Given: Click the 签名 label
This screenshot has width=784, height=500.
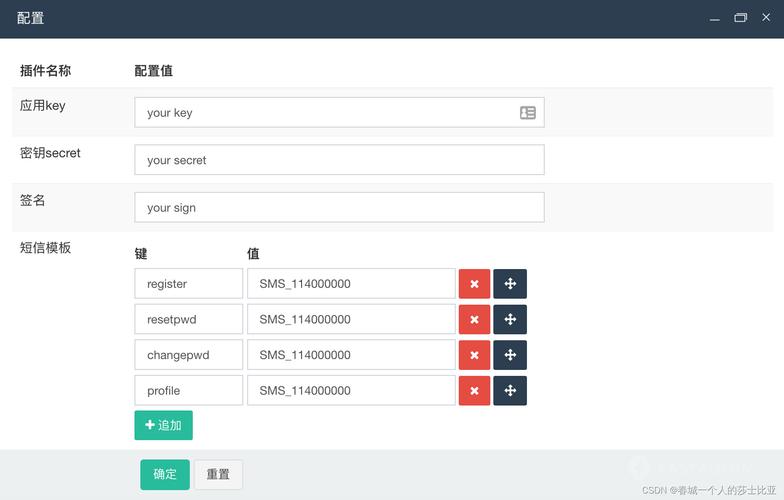Looking at the screenshot, I should (x=32, y=200).
